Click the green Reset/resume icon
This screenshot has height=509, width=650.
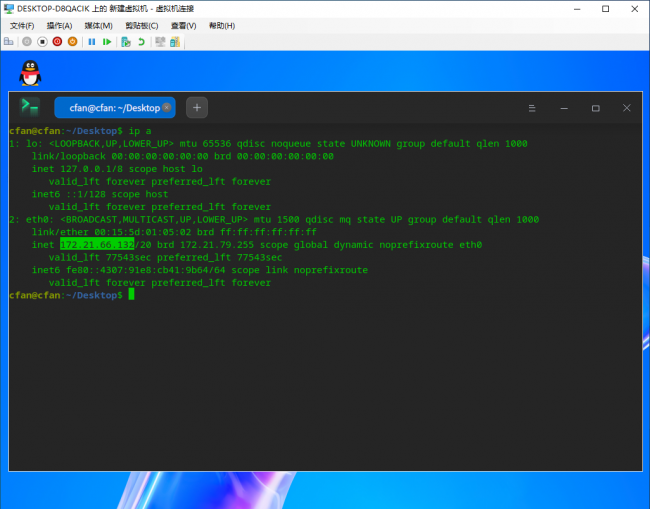coord(107,41)
